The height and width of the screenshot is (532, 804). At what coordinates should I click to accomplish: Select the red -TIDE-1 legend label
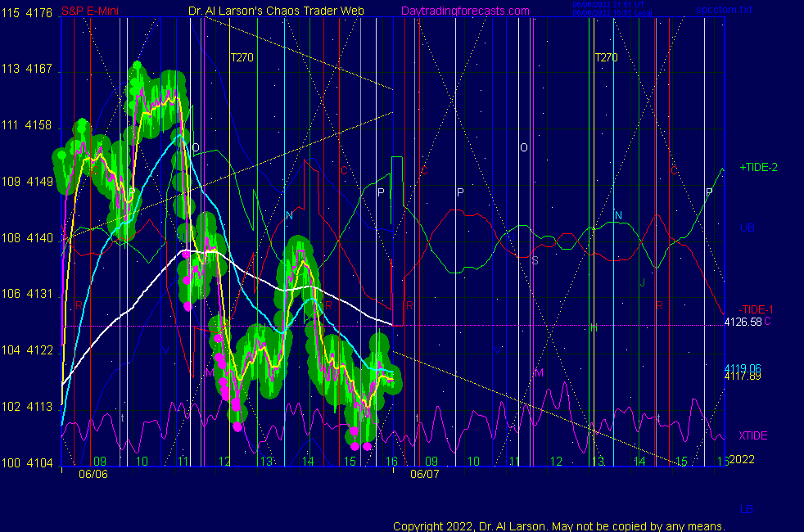[757, 309]
